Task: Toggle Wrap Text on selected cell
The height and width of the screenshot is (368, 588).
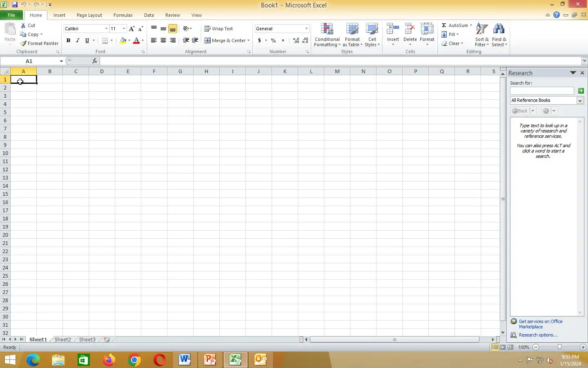Action: pyautogui.click(x=218, y=29)
